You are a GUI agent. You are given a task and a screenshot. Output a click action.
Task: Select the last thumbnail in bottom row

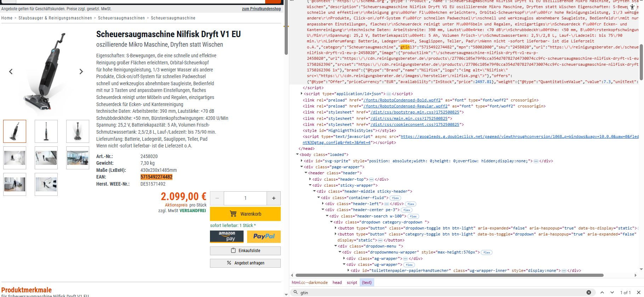(x=46, y=184)
